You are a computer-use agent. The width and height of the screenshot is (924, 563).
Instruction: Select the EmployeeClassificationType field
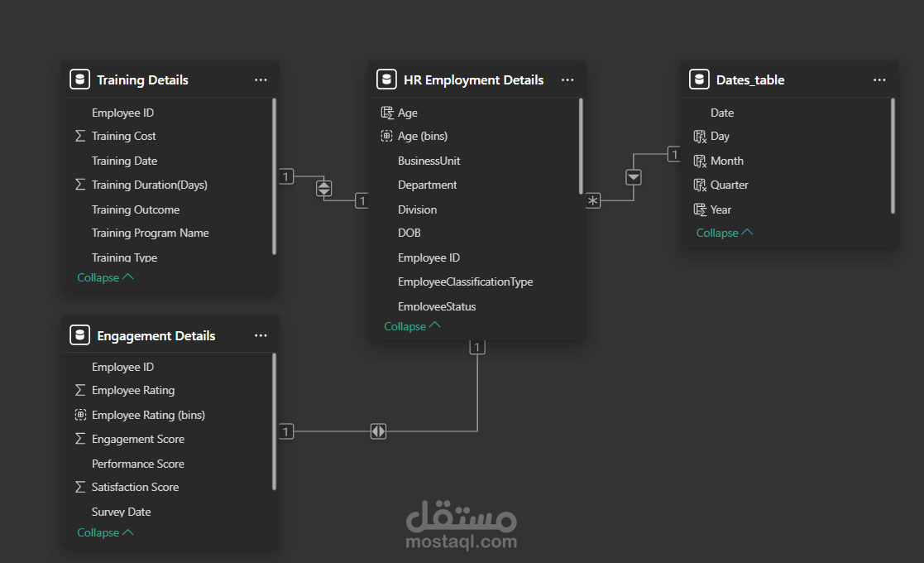click(465, 281)
